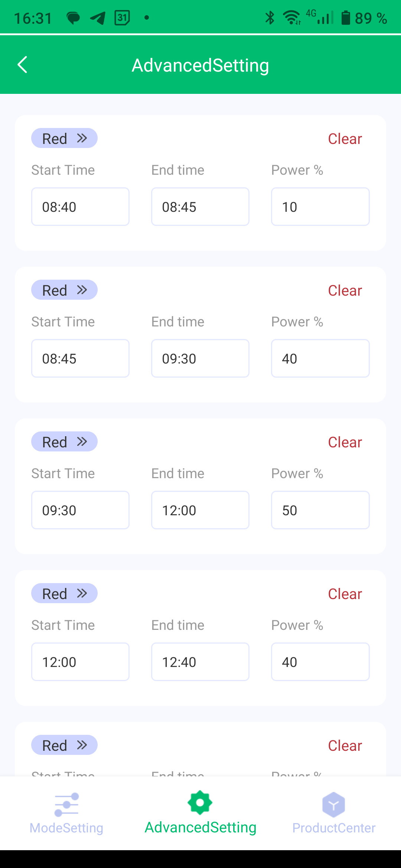Expand Red channel selector for 12:00–12:40 slot
Viewport: 401px width, 868px height.
tap(64, 594)
